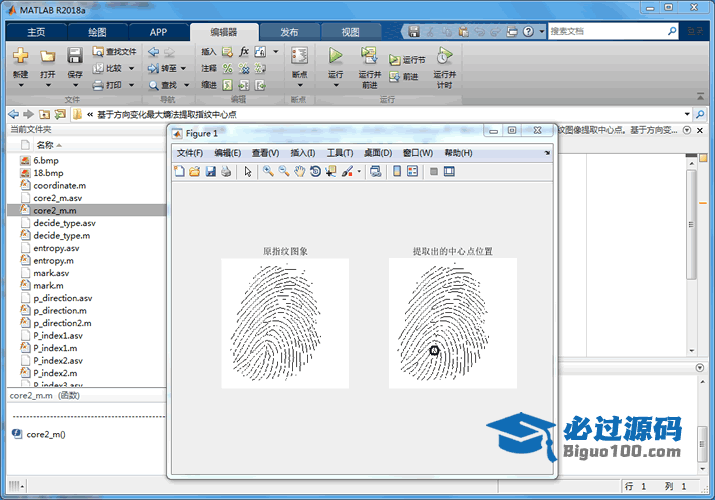Click the Find Files (查找文件) button
The width and height of the screenshot is (715, 500).
tap(114, 51)
